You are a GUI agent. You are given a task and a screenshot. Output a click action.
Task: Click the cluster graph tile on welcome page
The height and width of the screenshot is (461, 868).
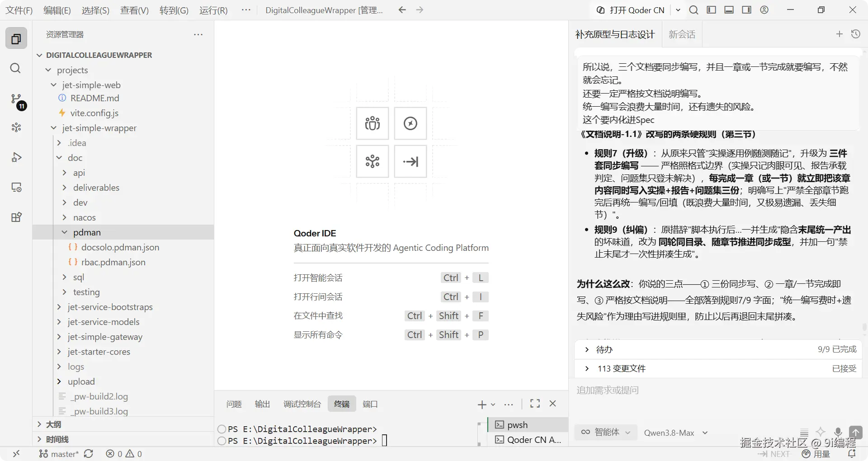373,161
